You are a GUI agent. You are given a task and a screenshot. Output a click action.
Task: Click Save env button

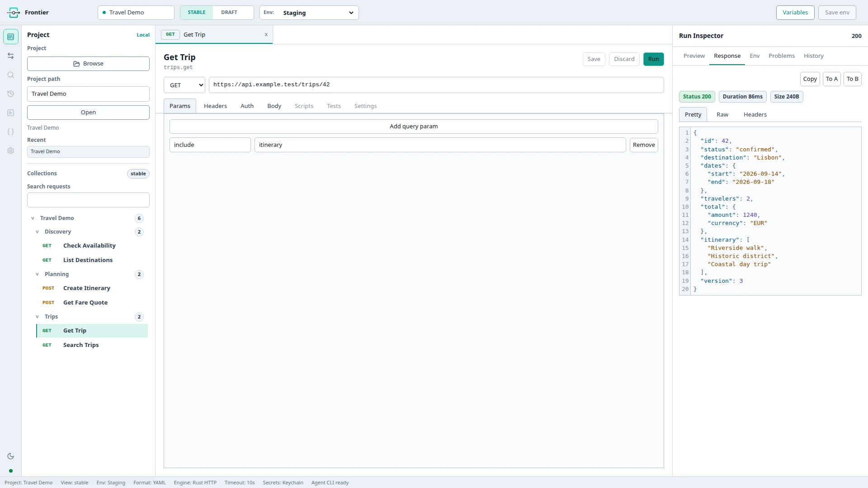pyautogui.click(x=837, y=12)
